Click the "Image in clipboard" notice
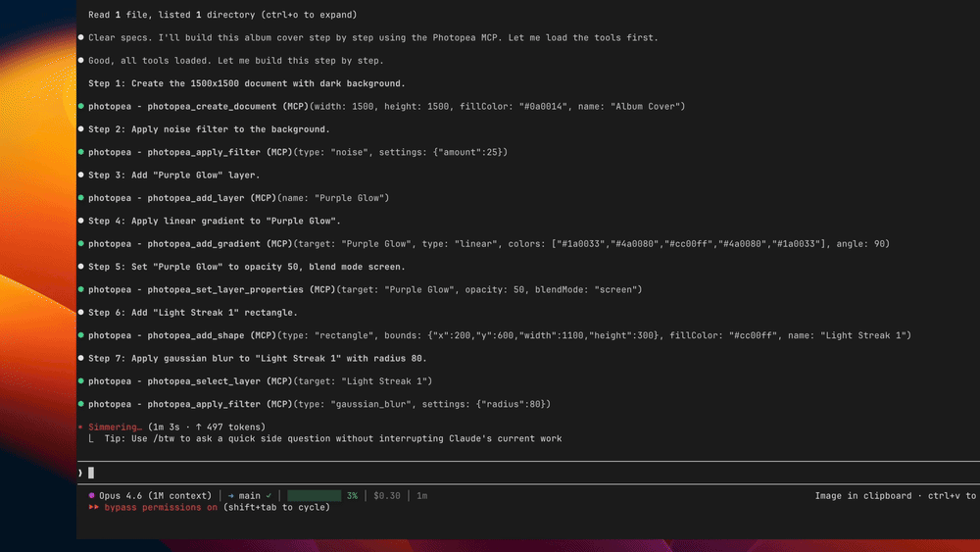980x552 pixels. click(863, 496)
